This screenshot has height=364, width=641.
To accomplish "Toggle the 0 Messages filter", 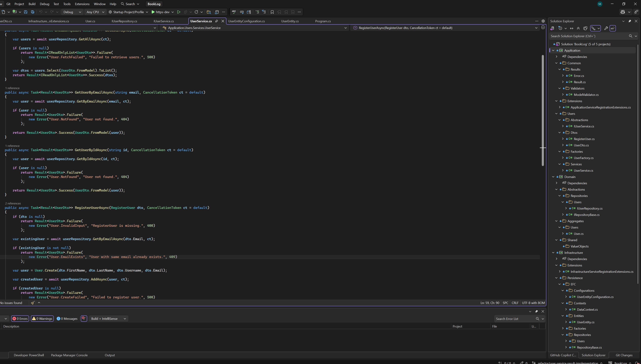I will (67, 319).
